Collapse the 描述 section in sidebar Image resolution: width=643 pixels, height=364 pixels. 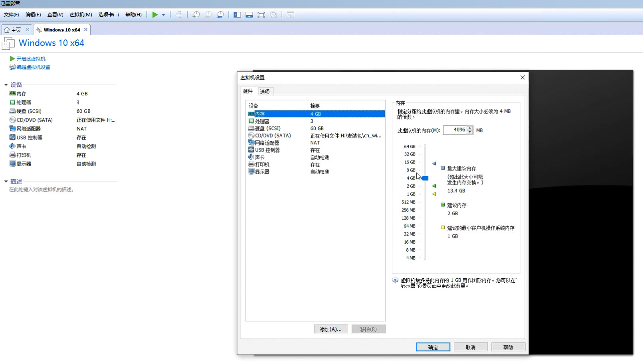(6, 181)
